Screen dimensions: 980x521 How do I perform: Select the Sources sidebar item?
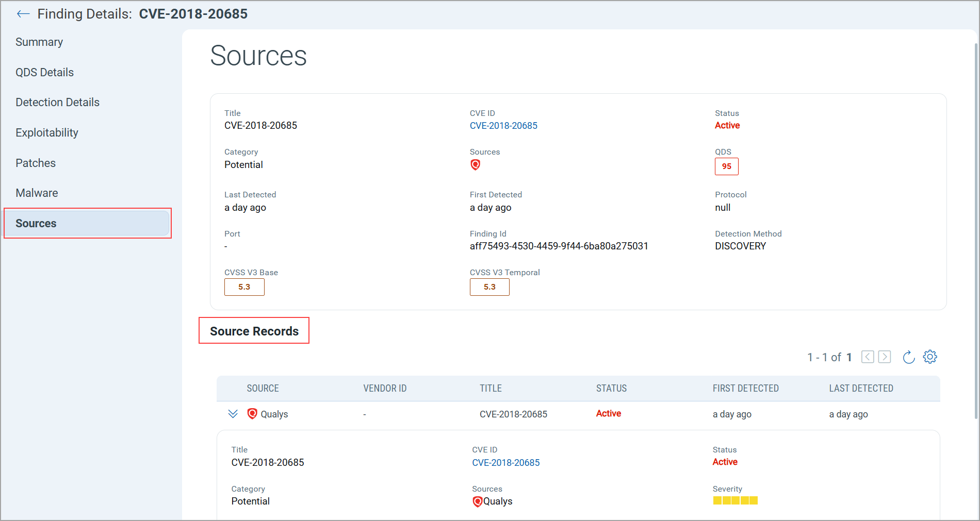point(87,223)
